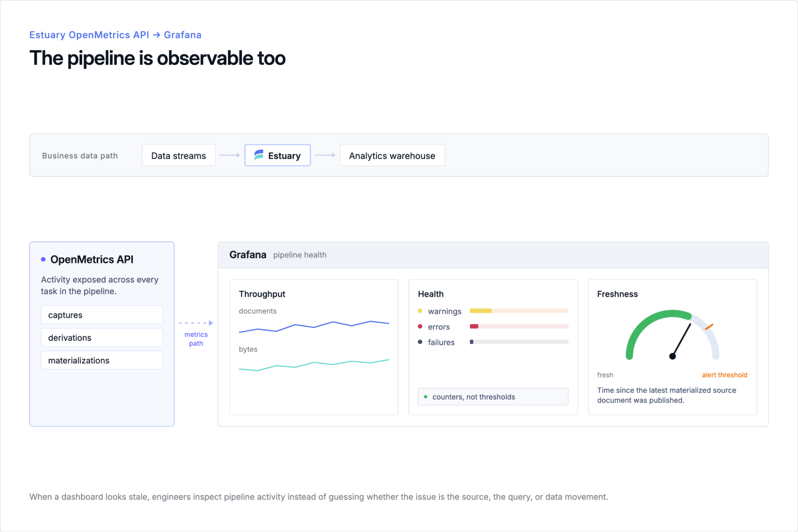Screen dimensions: 798x532
Task: Click the 'bytes' chart label
Action: coord(248,349)
